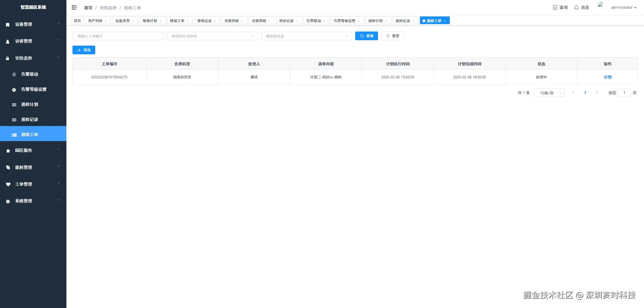Switch to the 首页 tab
Viewport: 644px width, 308px height.
[77, 21]
